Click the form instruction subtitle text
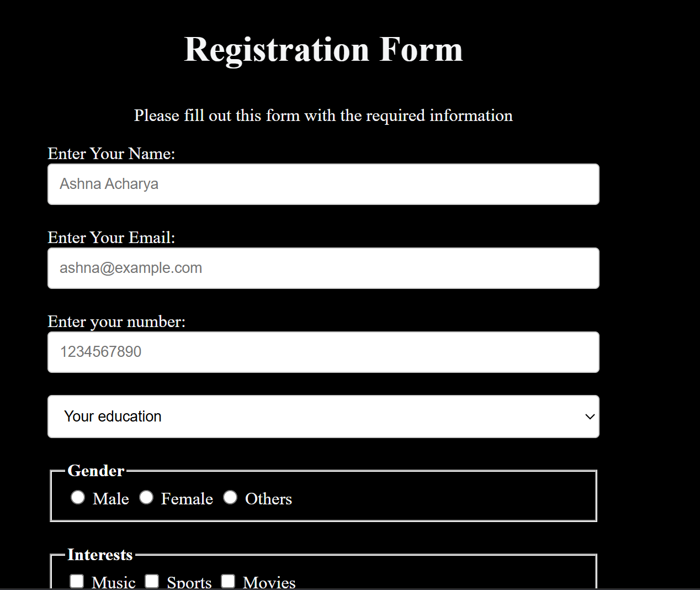Image resolution: width=700 pixels, height=590 pixels. [x=323, y=115]
